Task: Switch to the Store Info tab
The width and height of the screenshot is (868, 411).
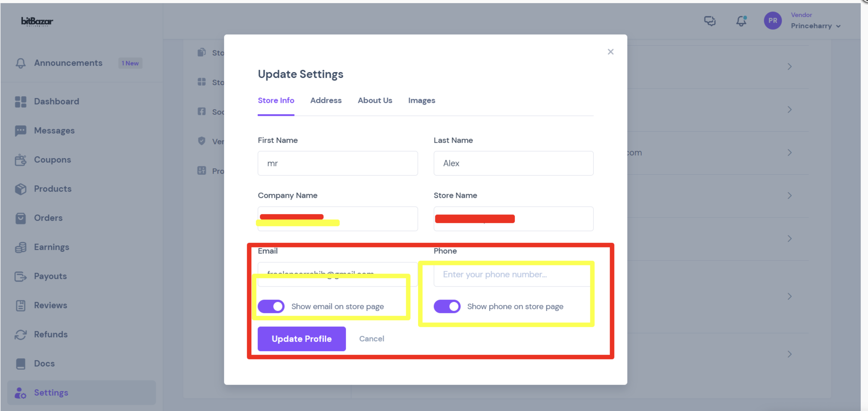Action: (x=276, y=100)
